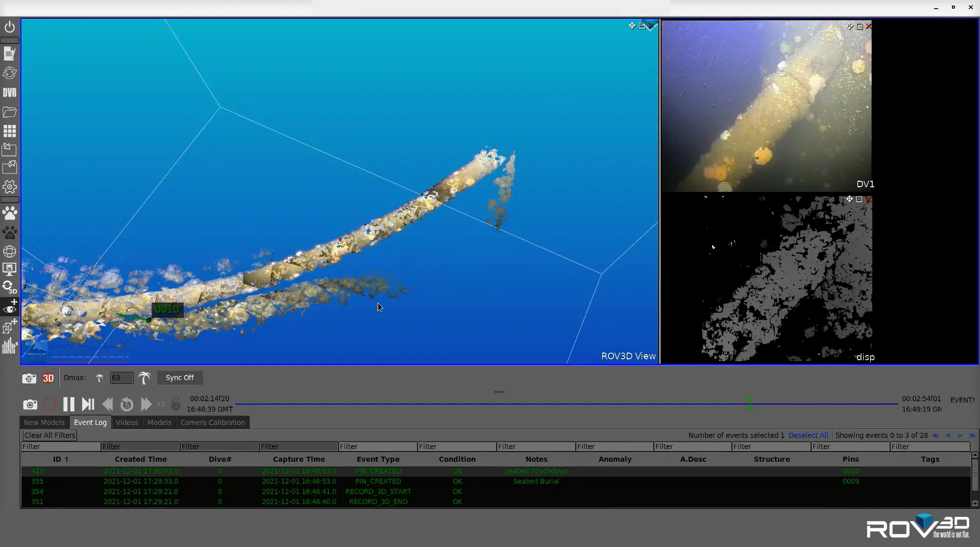Select the grid layout tool

tap(10, 131)
